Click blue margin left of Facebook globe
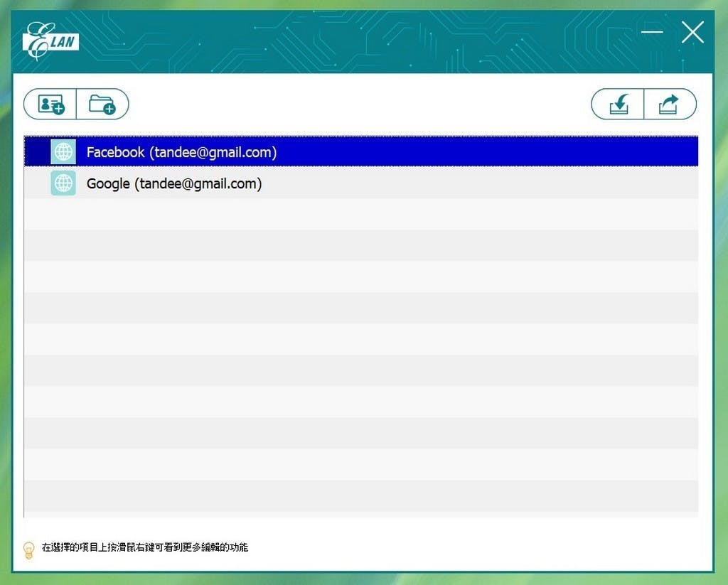The height and width of the screenshot is (585, 728). pos(37,152)
